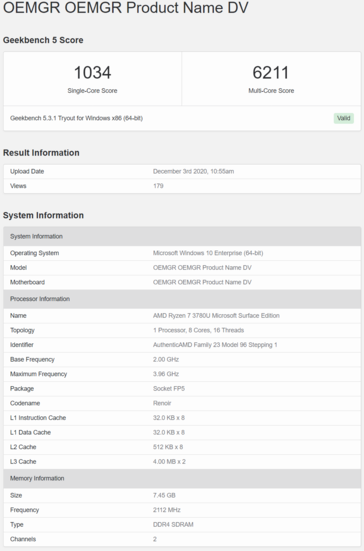Screen dimensions: 364x551
Task: Click the Processor Information section header
Action: (x=182, y=299)
